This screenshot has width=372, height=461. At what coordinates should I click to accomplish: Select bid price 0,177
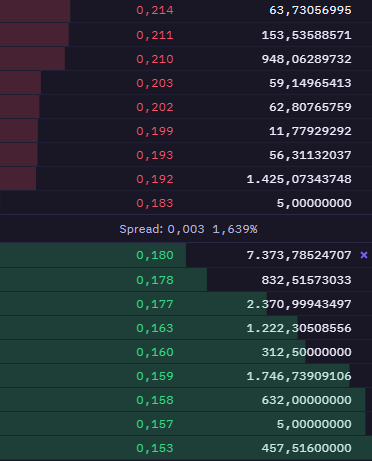[x=155, y=304]
